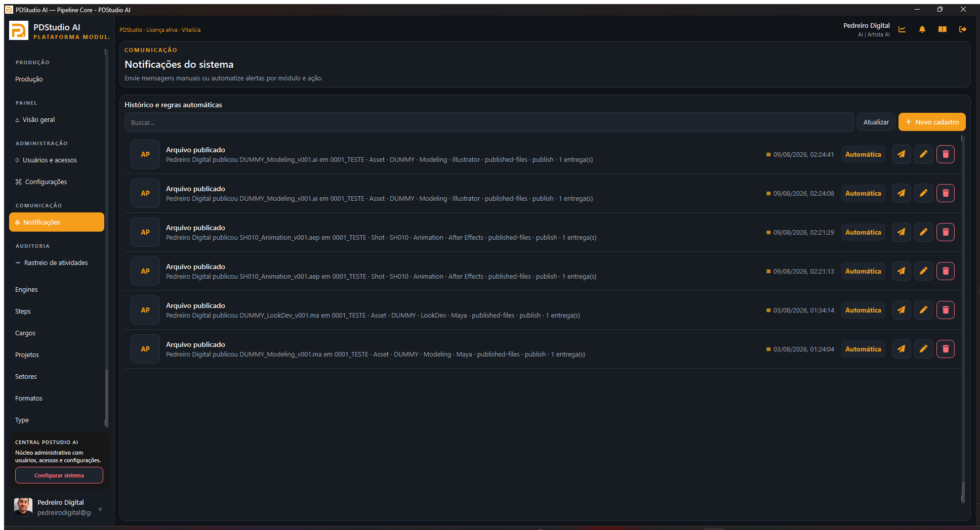980x530 pixels.
Task: Click the logout icon in header
Action: coord(963,29)
